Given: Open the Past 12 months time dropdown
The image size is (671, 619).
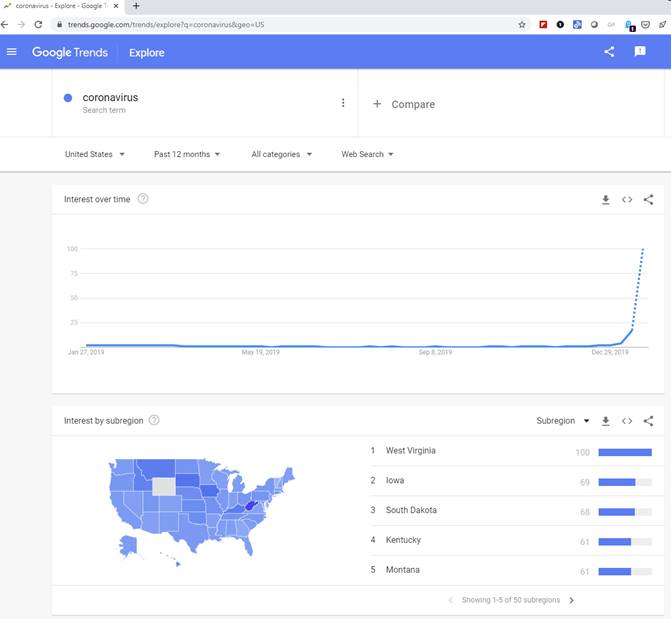Looking at the screenshot, I should 187,154.
